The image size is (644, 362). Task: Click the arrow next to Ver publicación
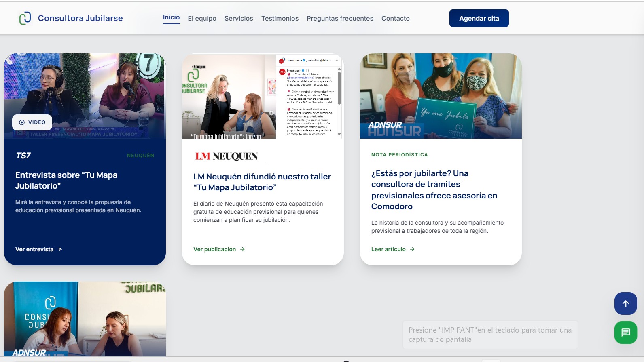click(242, 249)
